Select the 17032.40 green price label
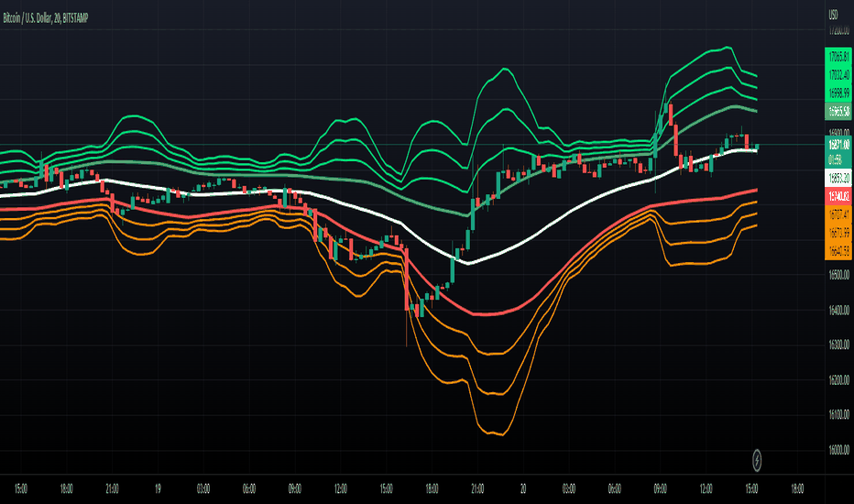The height and width of the screenshot is (504, 854). tap(838, 74)
